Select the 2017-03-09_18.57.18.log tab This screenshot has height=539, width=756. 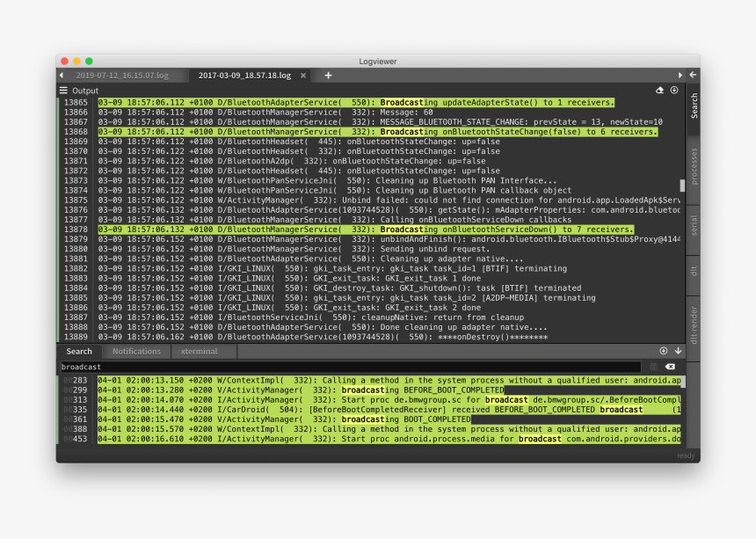(x=244, y=76)
